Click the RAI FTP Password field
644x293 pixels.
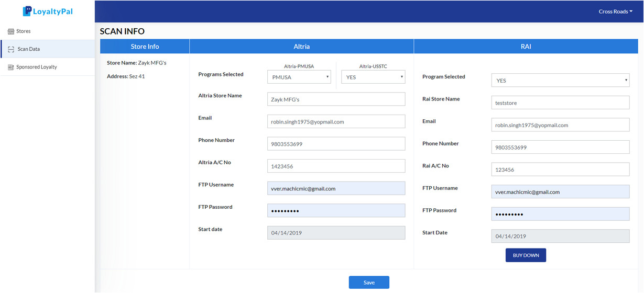pos(560,214)
